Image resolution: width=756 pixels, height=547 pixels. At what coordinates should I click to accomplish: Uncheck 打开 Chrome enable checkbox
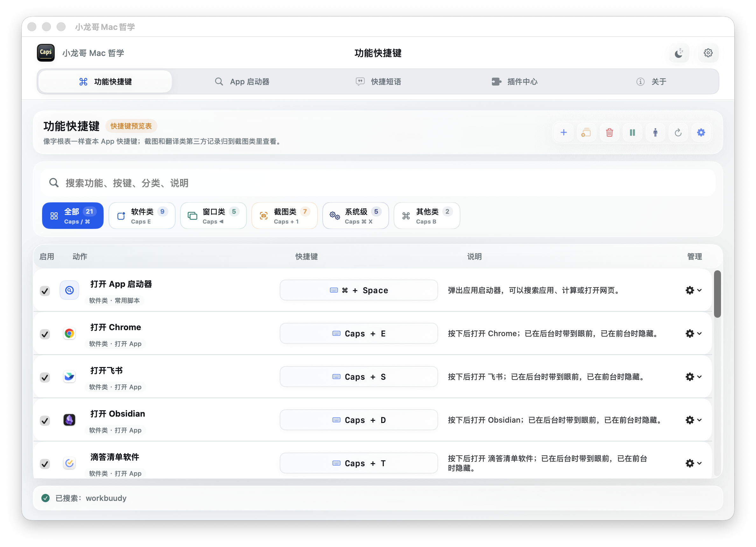click(45, 334)
